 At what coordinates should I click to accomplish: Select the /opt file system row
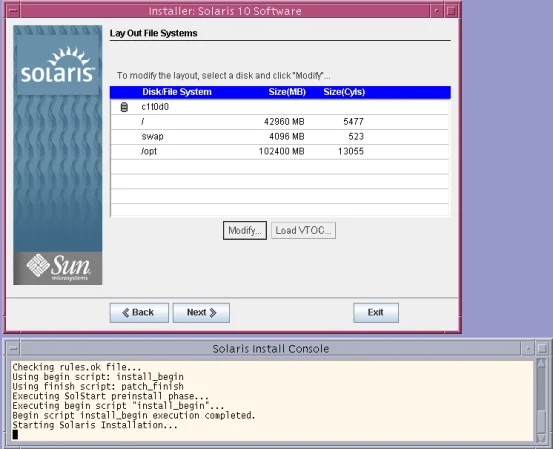(280, 151)
